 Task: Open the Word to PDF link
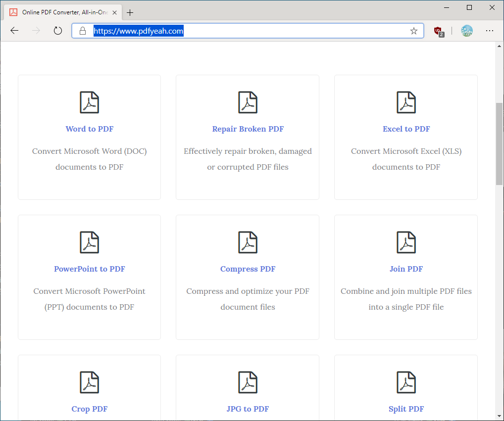click(89, 129)
